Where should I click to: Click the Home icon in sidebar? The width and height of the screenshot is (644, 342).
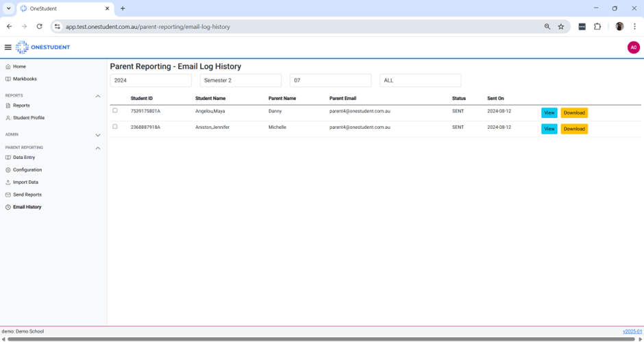(x=8, y=66)
